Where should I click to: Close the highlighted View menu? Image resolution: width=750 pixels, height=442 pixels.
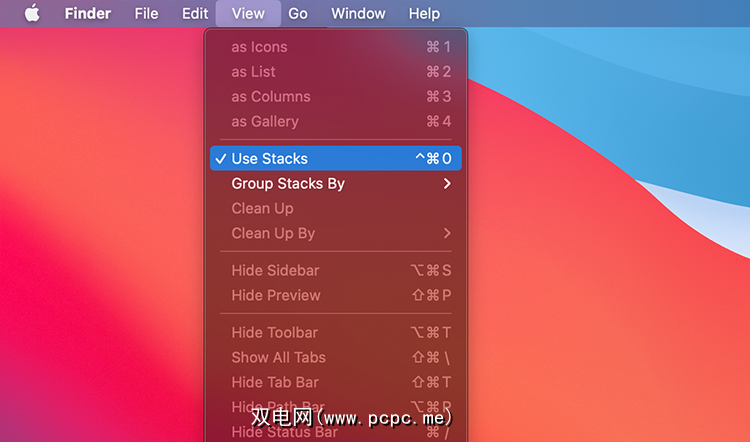pyautogui.click(x=248, y=13)
